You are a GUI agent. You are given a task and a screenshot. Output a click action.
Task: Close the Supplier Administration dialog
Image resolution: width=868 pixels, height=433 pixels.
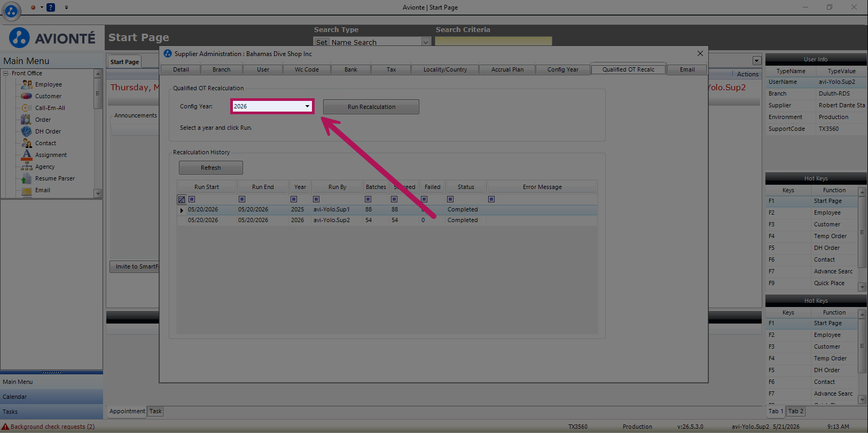click(x=700, y=53)
